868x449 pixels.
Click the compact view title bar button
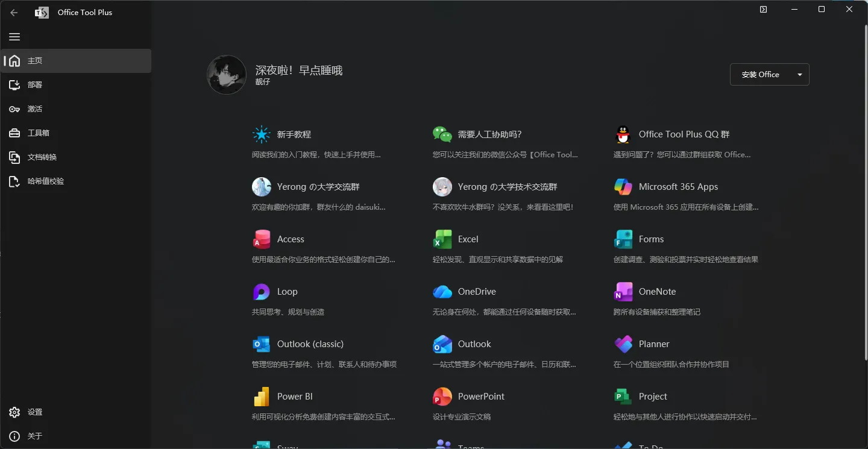(763, 9)
